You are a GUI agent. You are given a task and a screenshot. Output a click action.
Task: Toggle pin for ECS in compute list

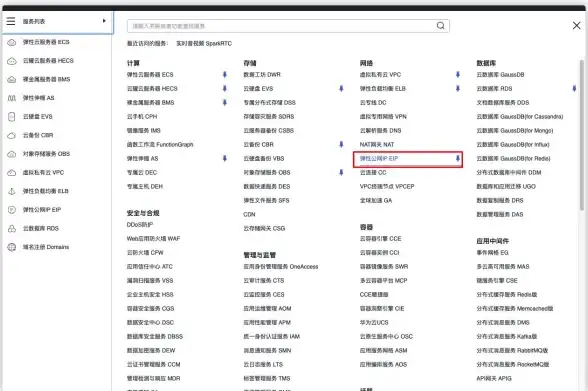[x=225, y=75]
